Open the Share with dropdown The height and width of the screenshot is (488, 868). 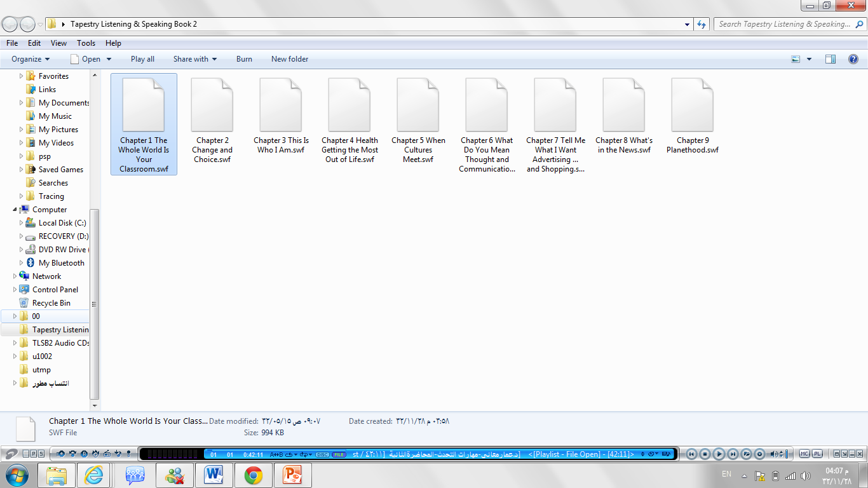click(x=195, y=59)
